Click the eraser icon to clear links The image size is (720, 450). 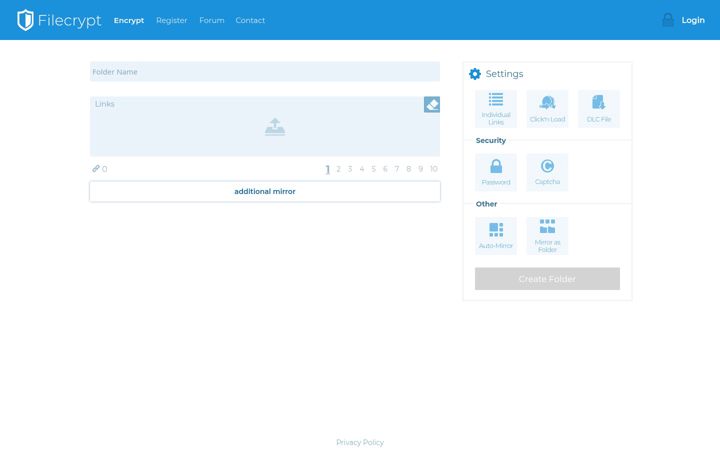tap(432, 105)
